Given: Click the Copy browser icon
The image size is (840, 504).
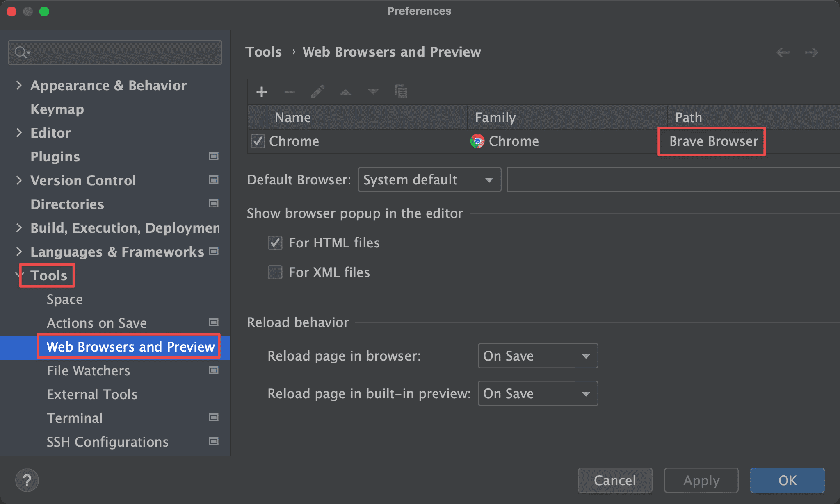Looking at the screenshot, I should (x=401, y=91).
